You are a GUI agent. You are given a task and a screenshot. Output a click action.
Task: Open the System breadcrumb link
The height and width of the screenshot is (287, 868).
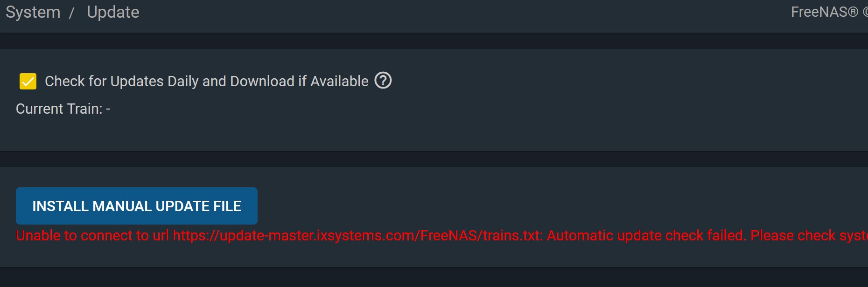coord(33,12)
